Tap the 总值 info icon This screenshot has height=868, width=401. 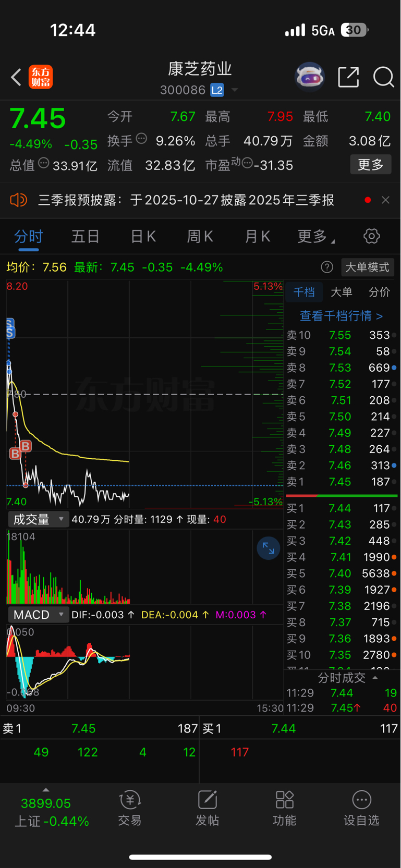[44, 163]
